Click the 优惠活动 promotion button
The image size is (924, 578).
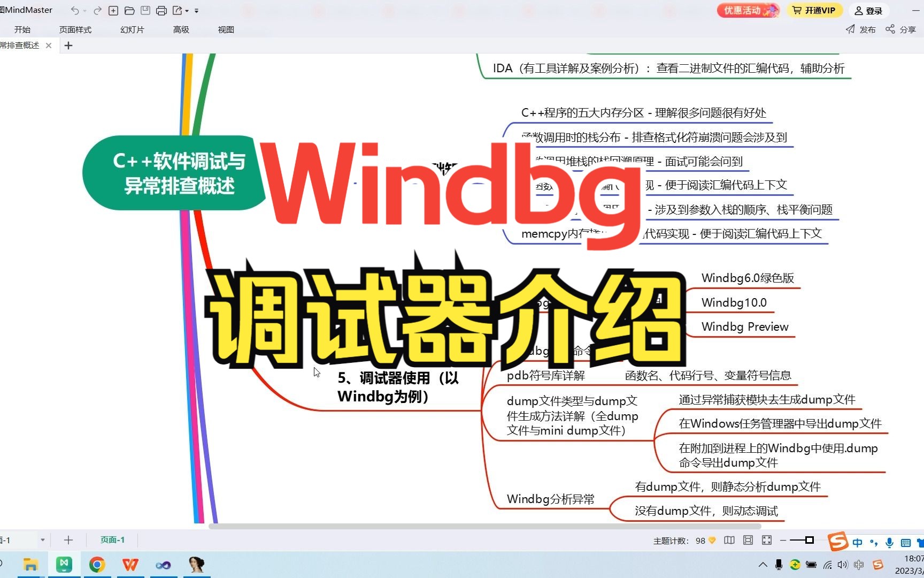point(748,10)
